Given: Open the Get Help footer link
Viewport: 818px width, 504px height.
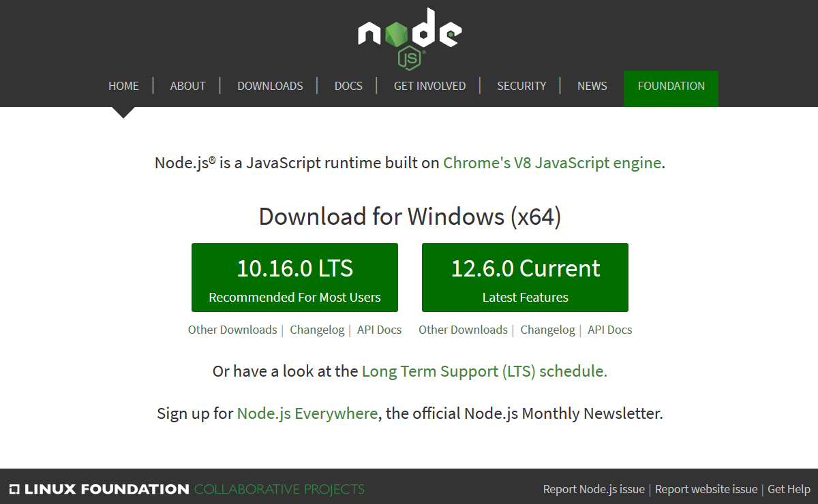Looking at the screenshot, I should point(789,489).
